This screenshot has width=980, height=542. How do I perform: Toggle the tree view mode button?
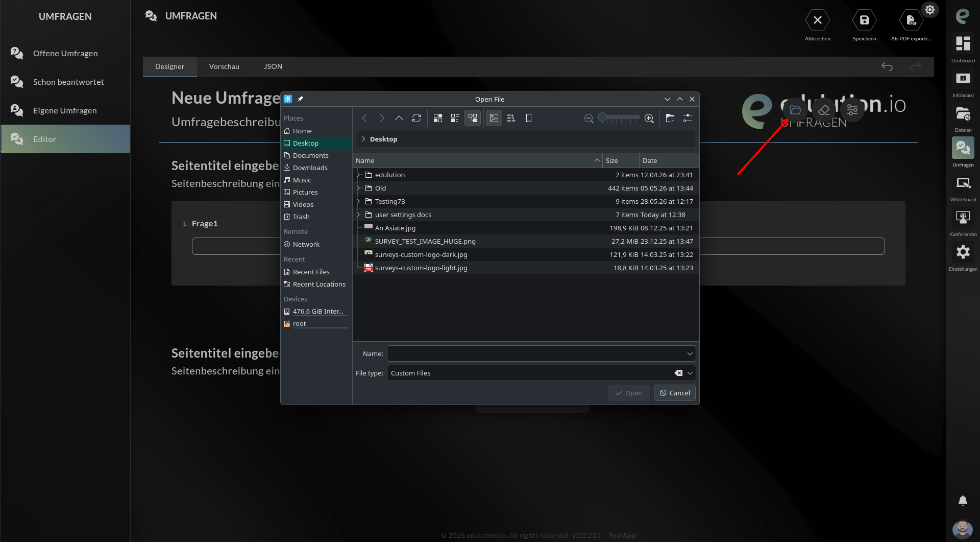[473, 118]
